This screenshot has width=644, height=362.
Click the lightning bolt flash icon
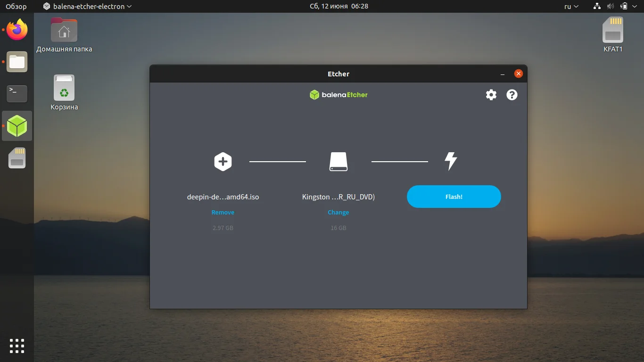pos(451,161)
